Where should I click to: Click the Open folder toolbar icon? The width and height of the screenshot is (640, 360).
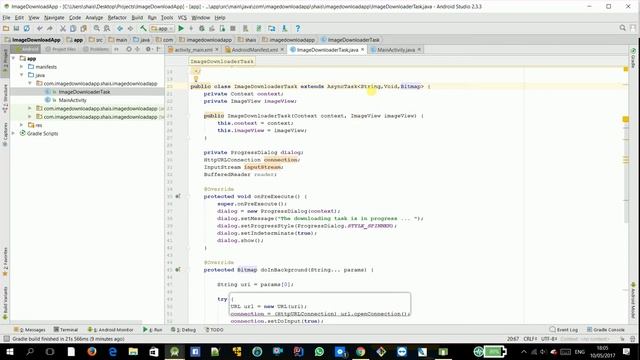pyautogui.click(x=6, y=29)
